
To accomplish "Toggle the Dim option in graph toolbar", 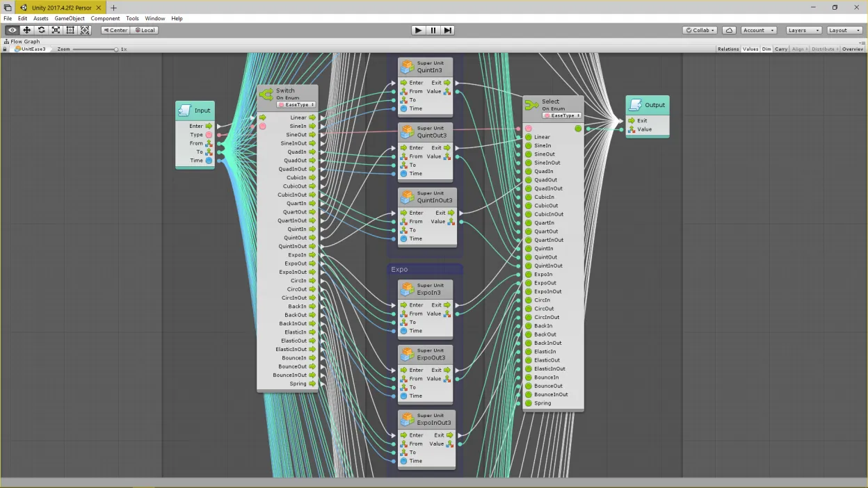I will click(766, 49).
